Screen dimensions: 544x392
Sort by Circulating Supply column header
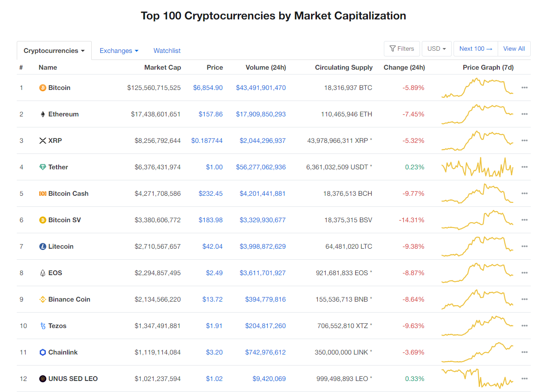344,67
